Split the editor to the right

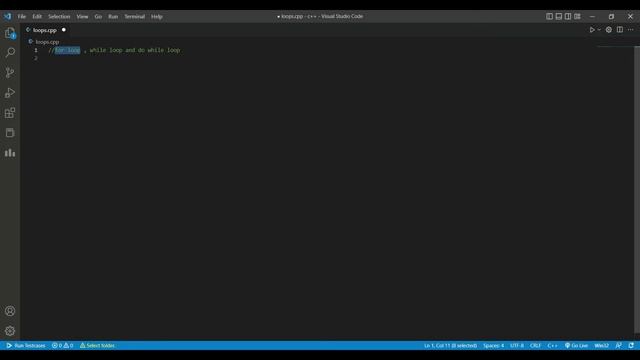coord(620,30)
